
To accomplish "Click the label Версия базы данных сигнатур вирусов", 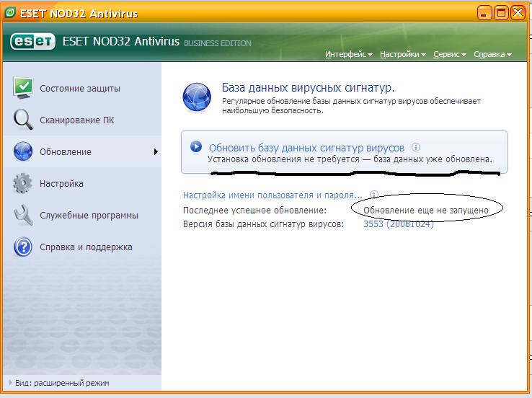I will point(263,224).
